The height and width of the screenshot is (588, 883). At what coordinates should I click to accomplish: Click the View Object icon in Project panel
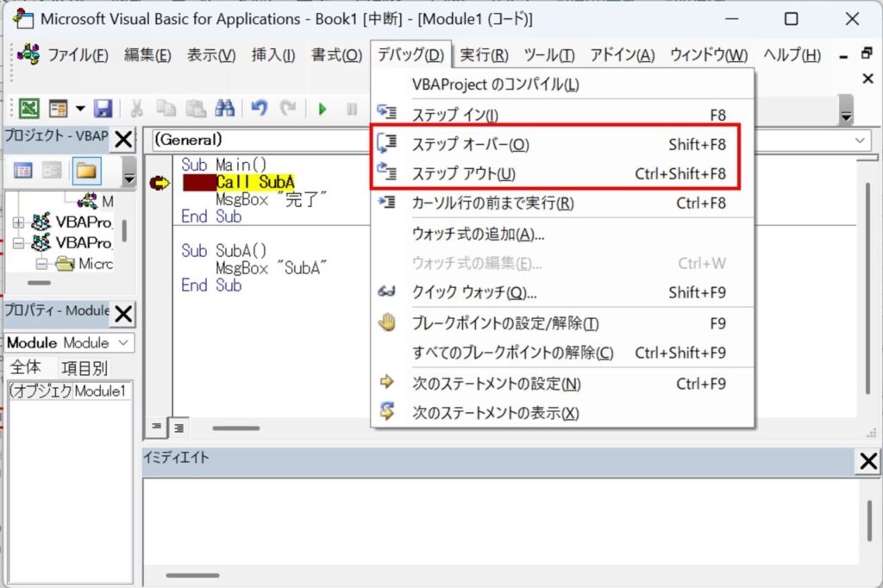click(52, 170)
